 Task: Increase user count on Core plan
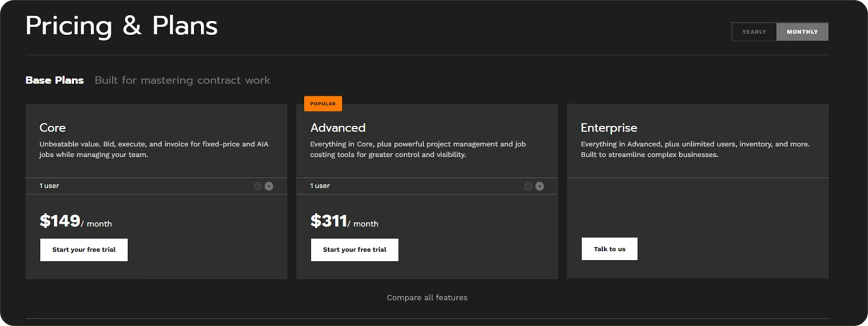(269, 186)
